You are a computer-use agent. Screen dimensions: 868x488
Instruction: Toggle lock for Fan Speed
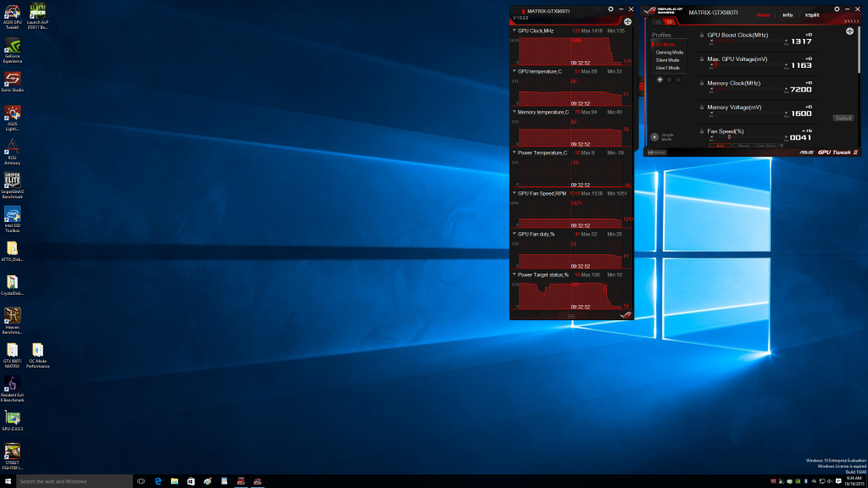coord(702,131)
